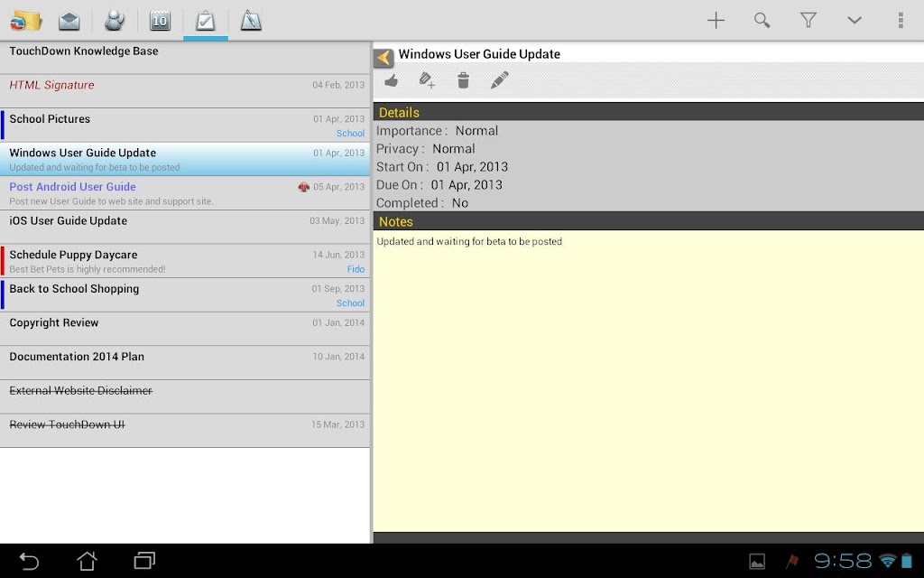
Task: Click the pencil-plus icon
Action: click(427, 80)
